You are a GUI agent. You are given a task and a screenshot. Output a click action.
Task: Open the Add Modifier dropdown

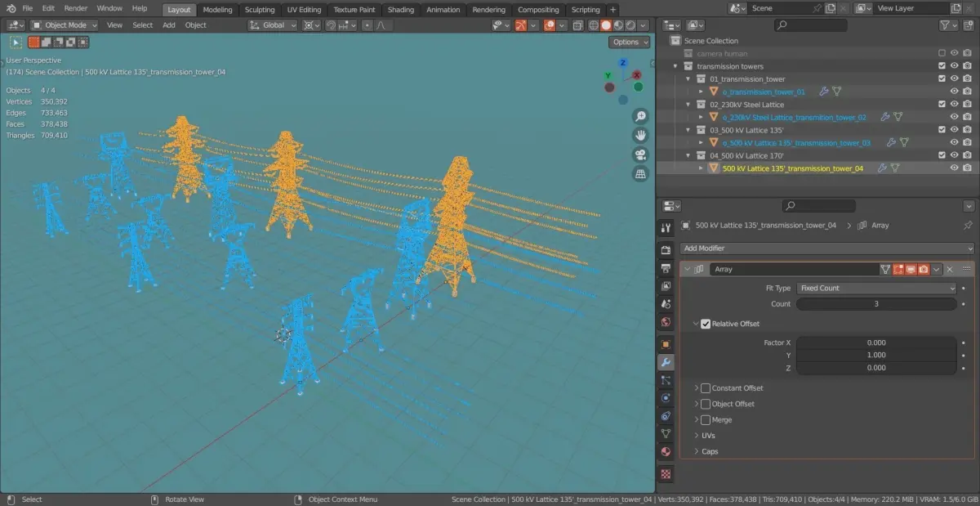827,248
